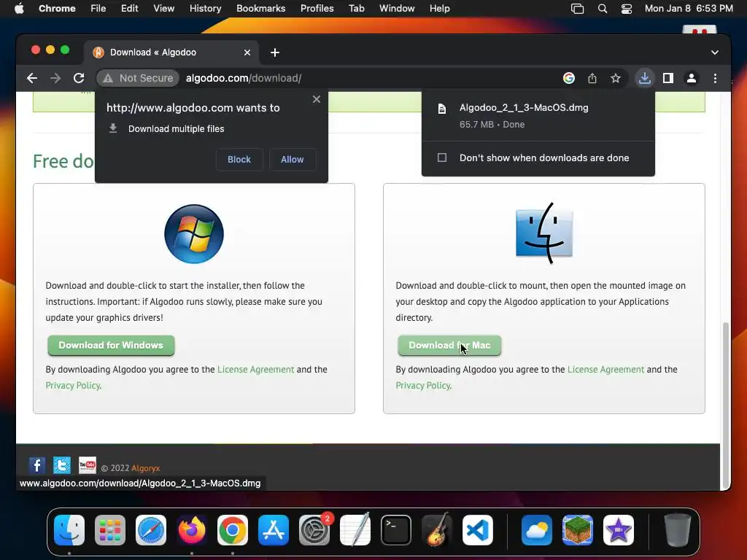The image size is (747, 560).
Task: Open the Profiles menu
Action: (x=317, y=9)
